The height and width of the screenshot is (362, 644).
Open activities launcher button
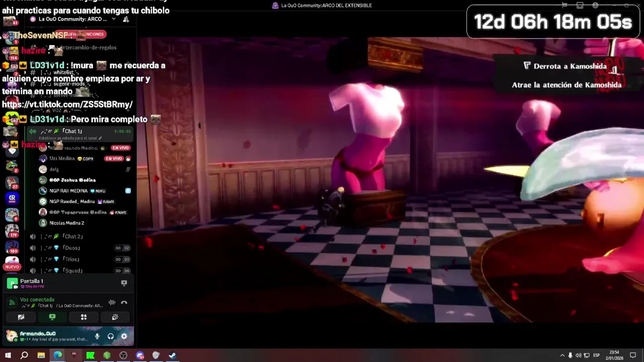(x=84, y=317)
